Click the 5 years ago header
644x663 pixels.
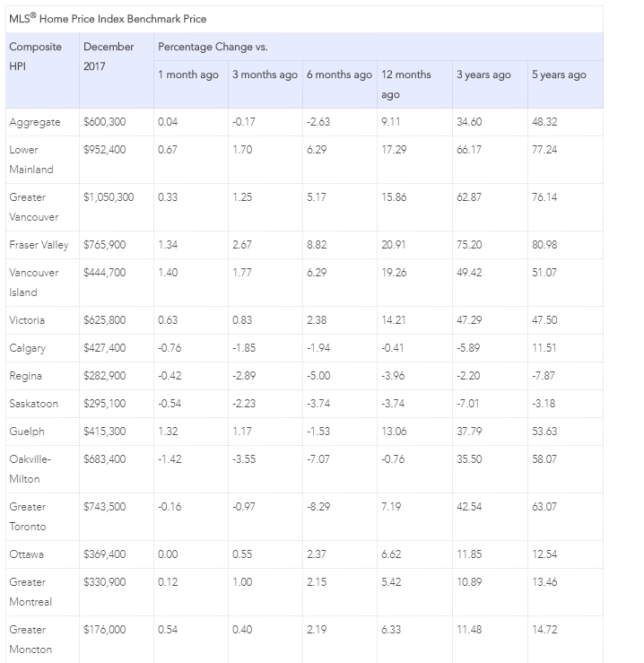coord(559,74)
